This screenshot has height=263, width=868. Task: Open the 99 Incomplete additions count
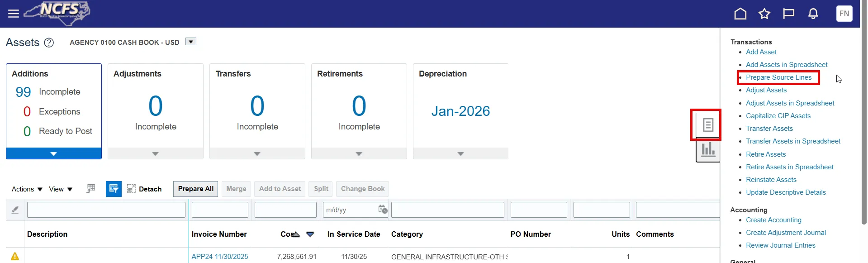(24, 92)
